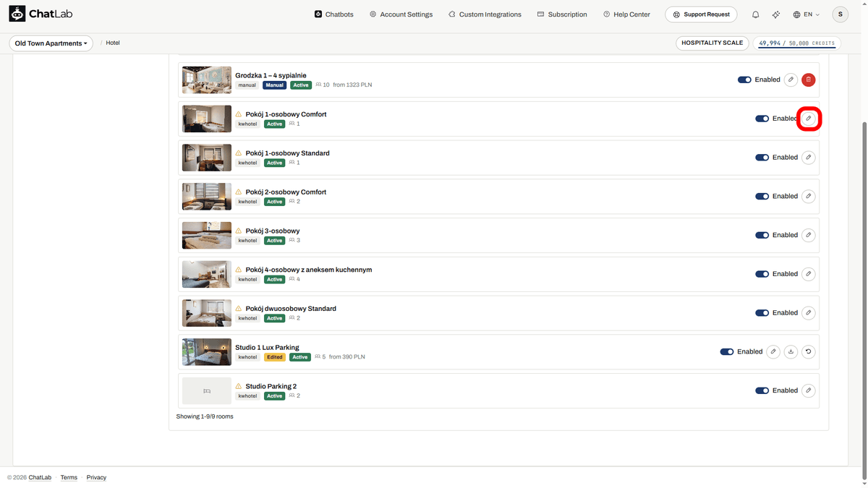Disable the Pokój 1-osobowy Comfort room

pyautogui.click(x=762, y=119)
